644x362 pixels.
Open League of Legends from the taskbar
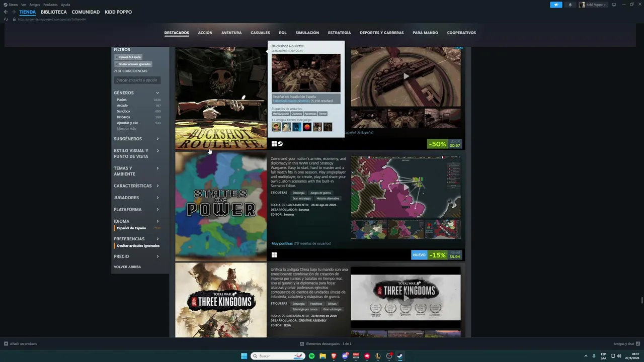pos(378,356)
